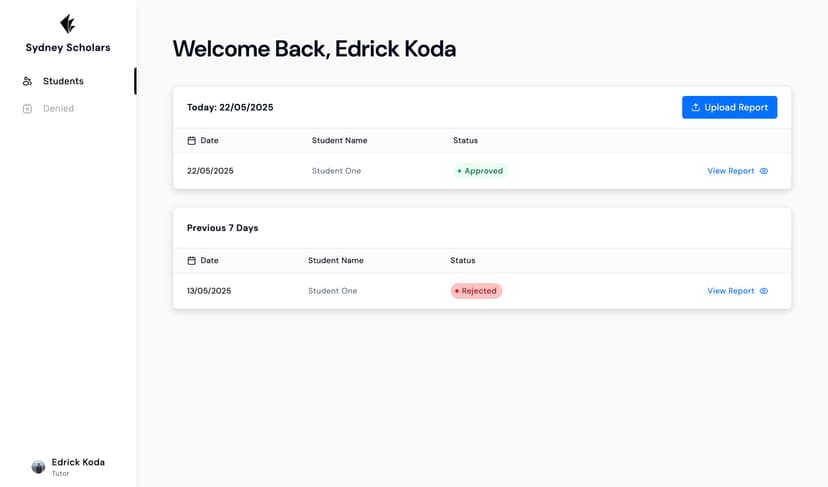Open the Denied menu item

(58, 108)
